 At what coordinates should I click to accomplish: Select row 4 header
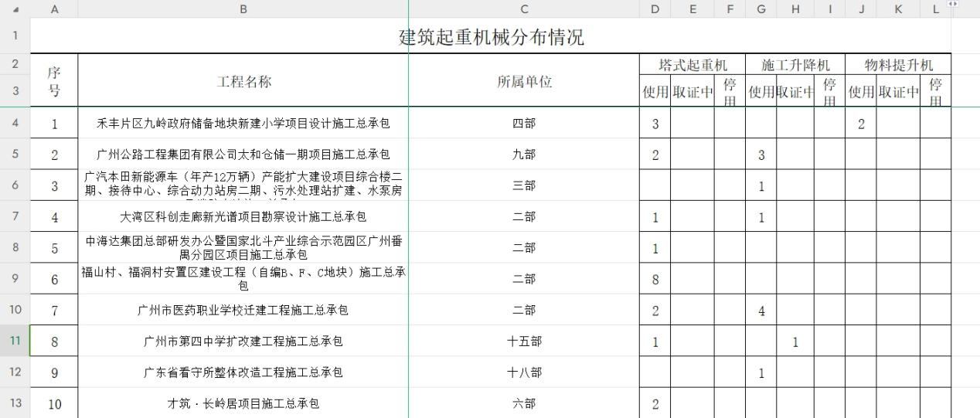pyautogui.click(x=15, y=123)
